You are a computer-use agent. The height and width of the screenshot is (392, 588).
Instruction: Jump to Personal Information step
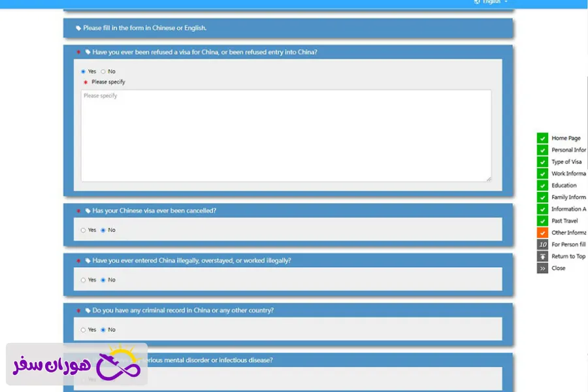point(568,150)
